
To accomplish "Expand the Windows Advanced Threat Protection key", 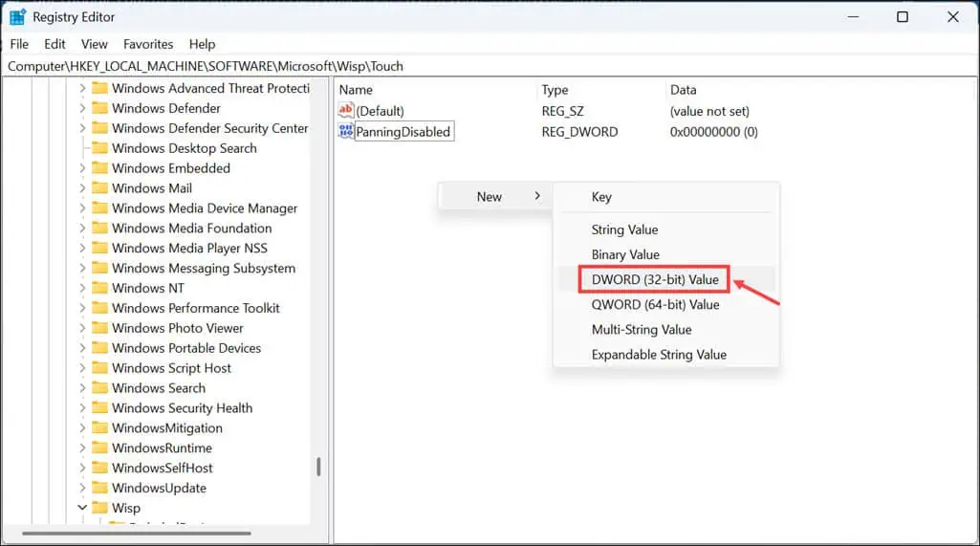I will click(x=82, y=88).
